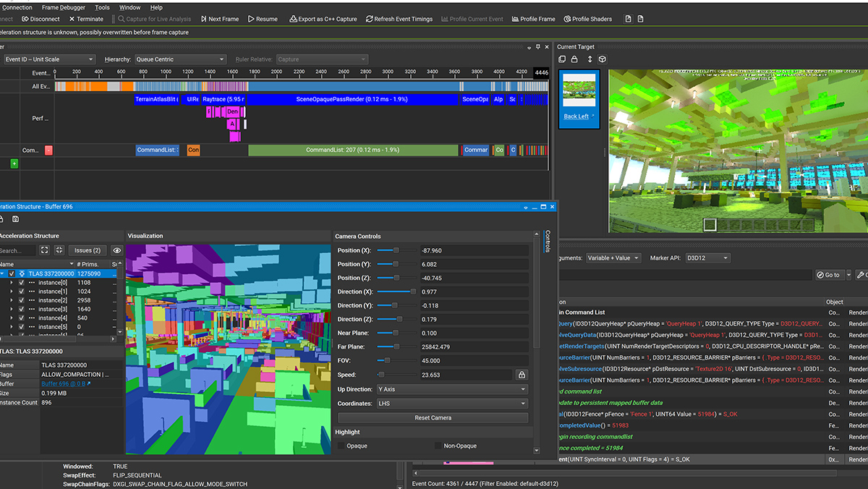
Task: Disable the TLAS 337200000 checkbox
Action: point(11,273)
